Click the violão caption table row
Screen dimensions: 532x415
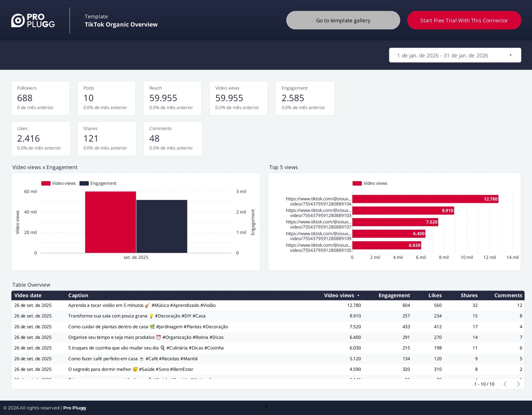142,305
